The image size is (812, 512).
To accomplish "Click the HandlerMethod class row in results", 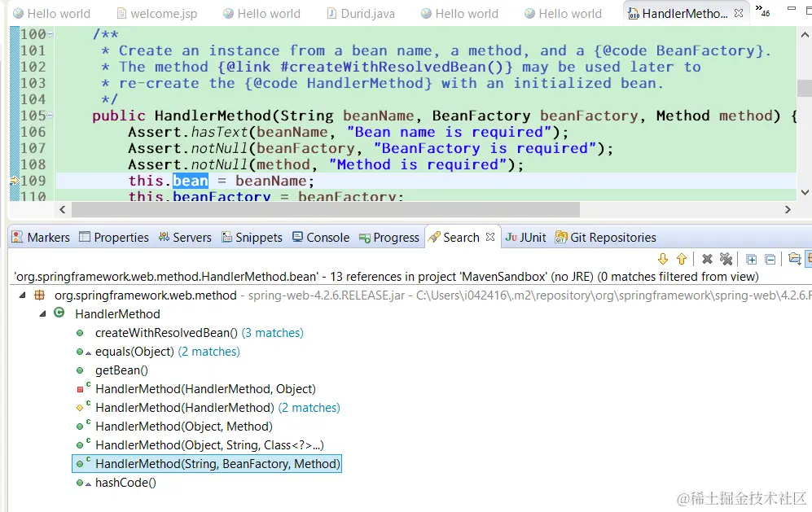I will tap(117, 313).
